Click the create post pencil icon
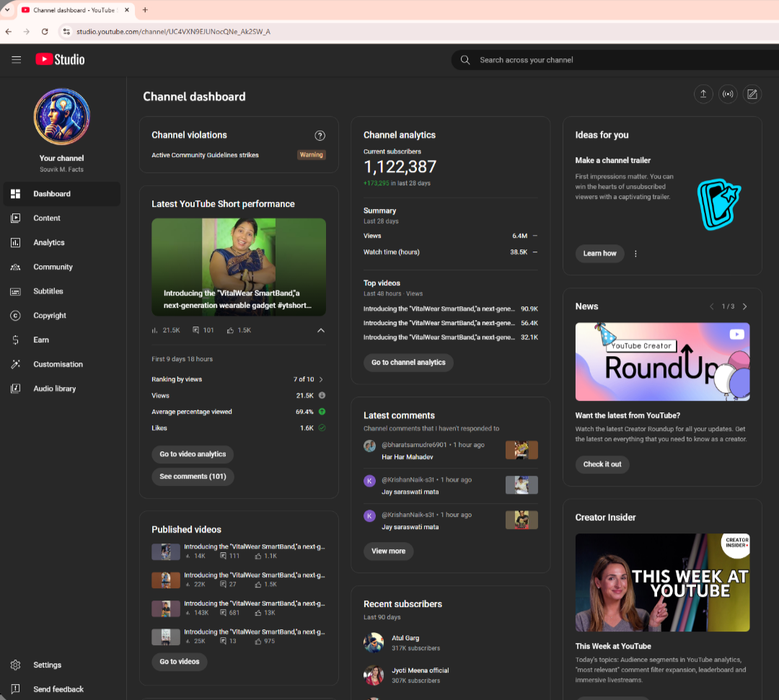 point(752,94)
